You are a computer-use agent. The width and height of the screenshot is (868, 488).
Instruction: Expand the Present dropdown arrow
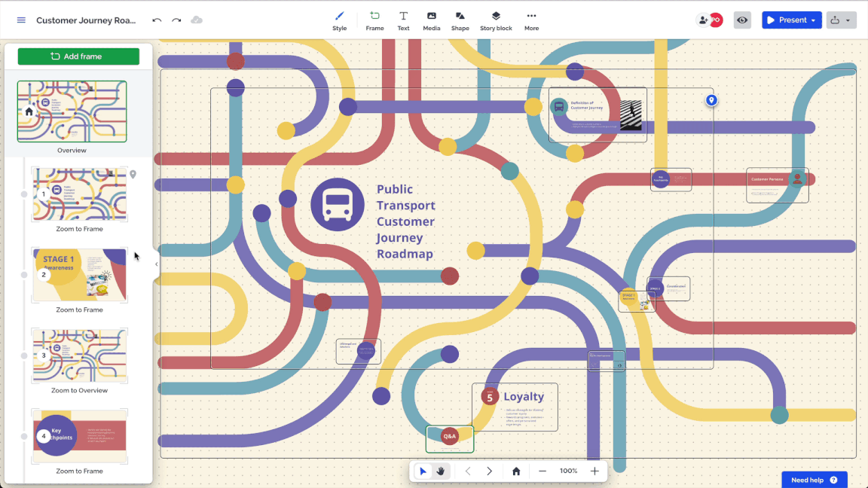tap(814, 20)
